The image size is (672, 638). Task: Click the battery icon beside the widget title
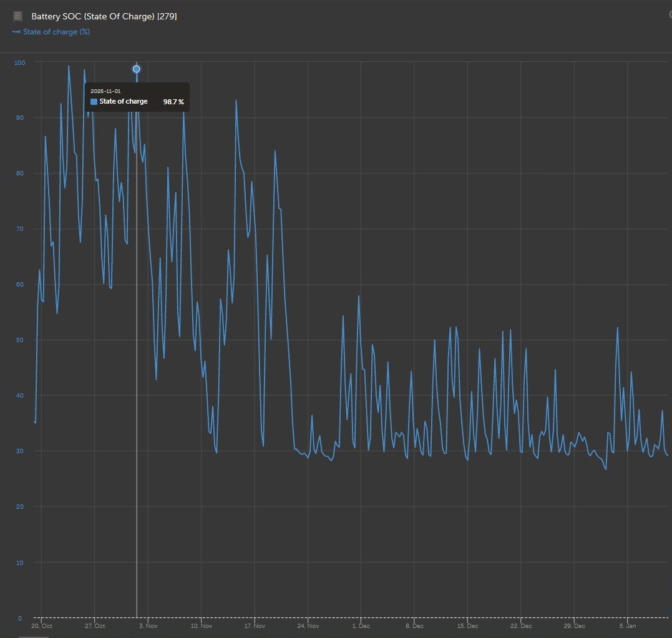(18, 17)
